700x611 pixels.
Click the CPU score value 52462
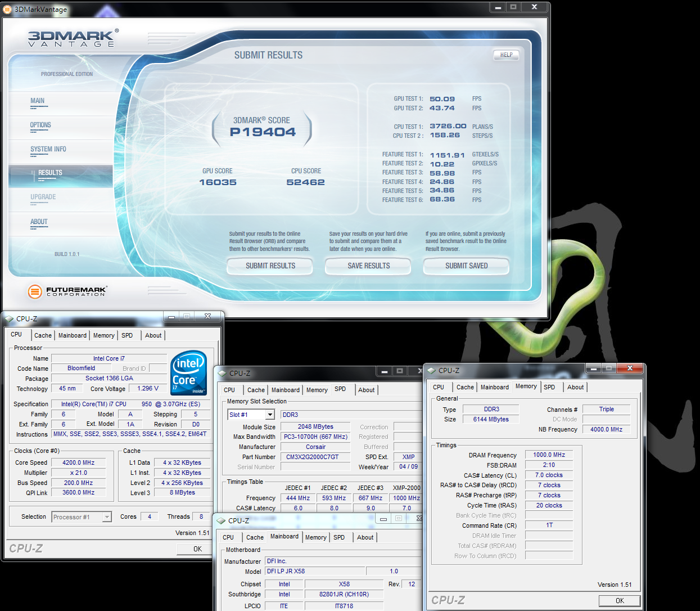point(306,182)
